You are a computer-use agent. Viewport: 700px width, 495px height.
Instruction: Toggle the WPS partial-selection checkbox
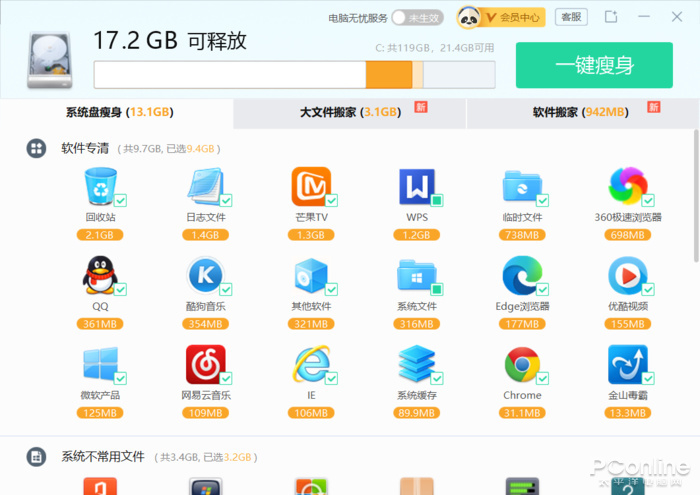pos(437,200)
